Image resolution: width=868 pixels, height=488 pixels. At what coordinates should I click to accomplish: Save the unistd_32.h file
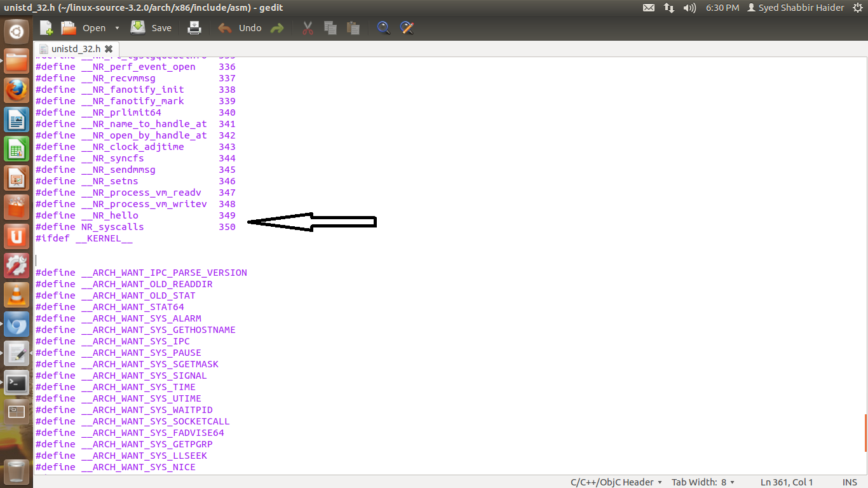coord(152,27)
